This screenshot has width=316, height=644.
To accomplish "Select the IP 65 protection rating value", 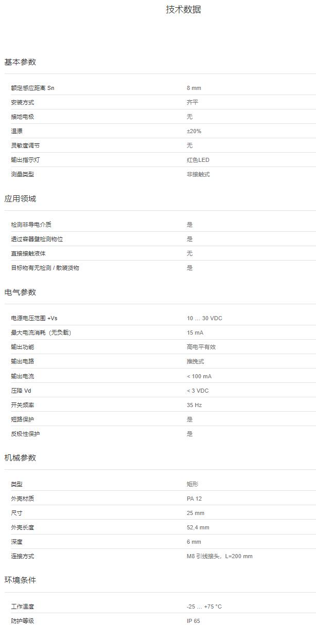I will click(x=193, y=621).
